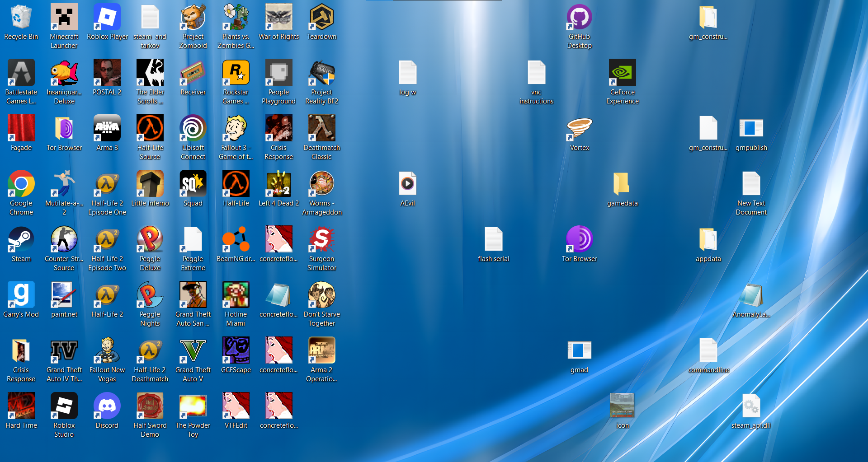Viewport: 868px width, 462px height.
Task: Click the Receiver cassette icon
Action: (x=193, y=72)
